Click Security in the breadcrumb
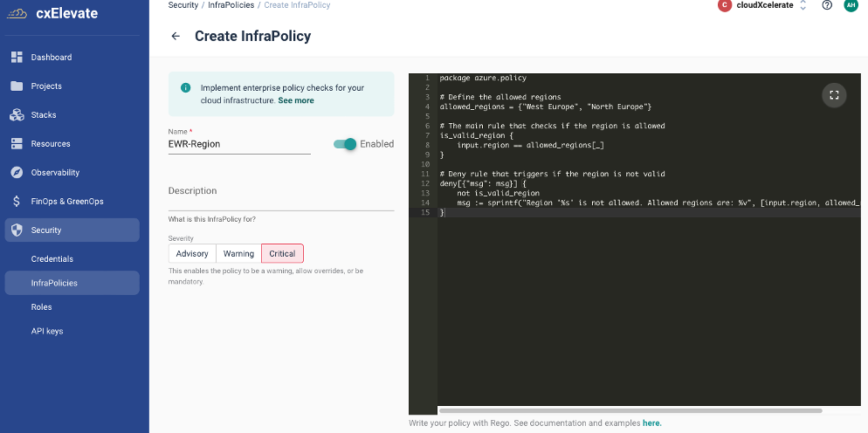 (x=183, y=5)
